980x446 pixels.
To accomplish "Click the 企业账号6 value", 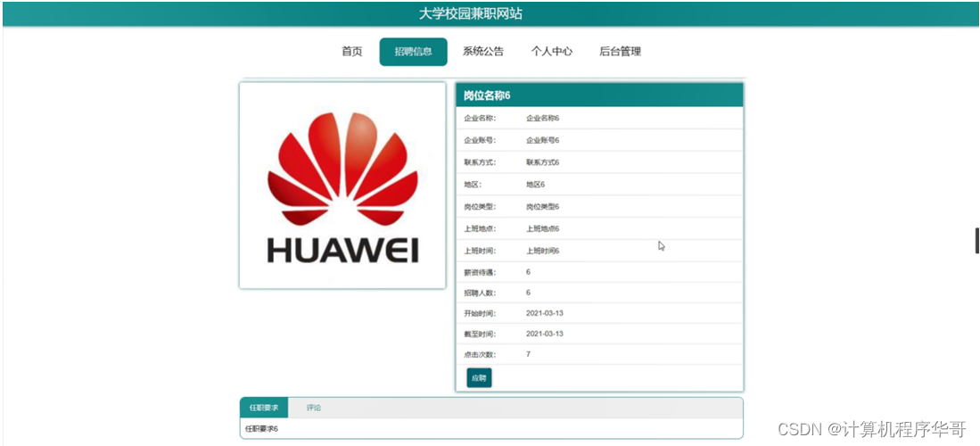I will click(542, 140).
